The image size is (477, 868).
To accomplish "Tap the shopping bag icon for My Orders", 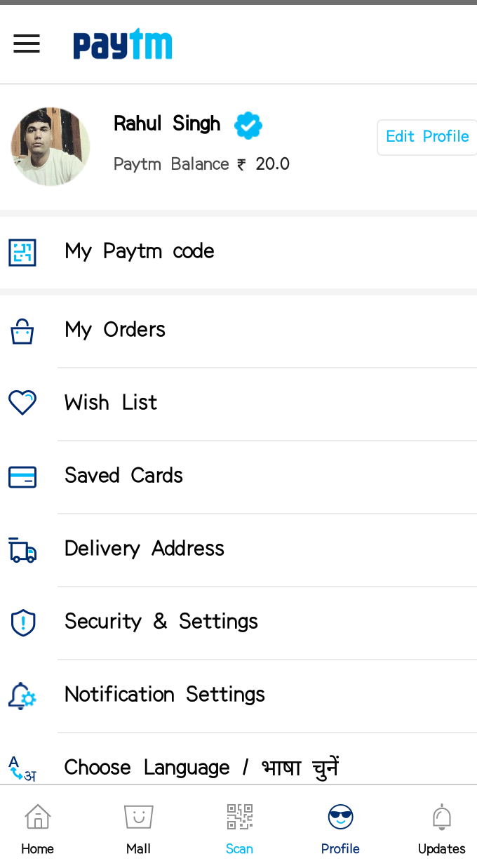I will point(22,331).
